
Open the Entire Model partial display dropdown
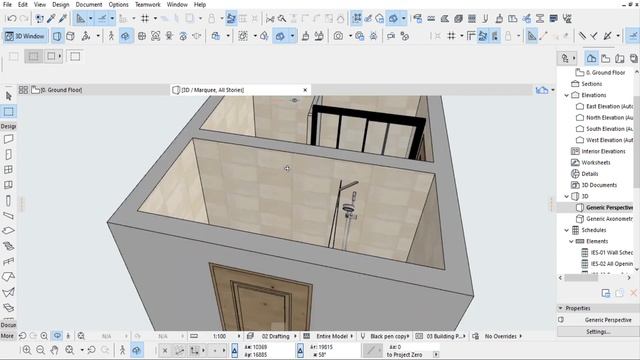[334, 336]
